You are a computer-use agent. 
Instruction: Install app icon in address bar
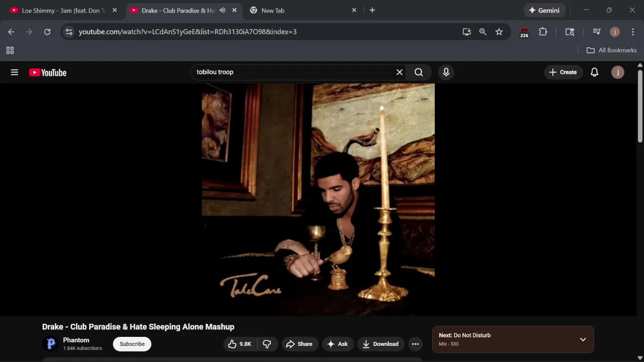[467, 32]
